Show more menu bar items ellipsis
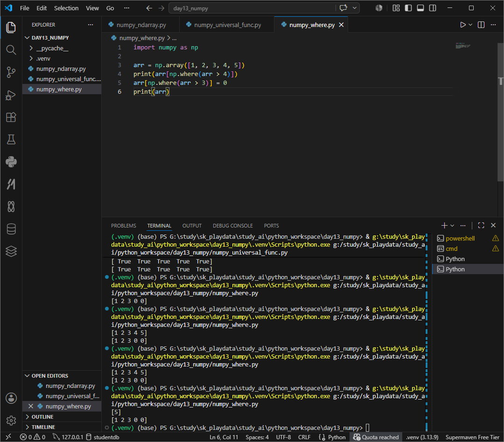 [x=126, y=8]
